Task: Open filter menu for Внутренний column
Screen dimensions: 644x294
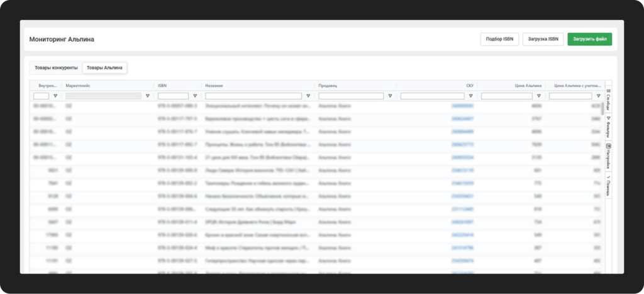Action: [55, 96]
